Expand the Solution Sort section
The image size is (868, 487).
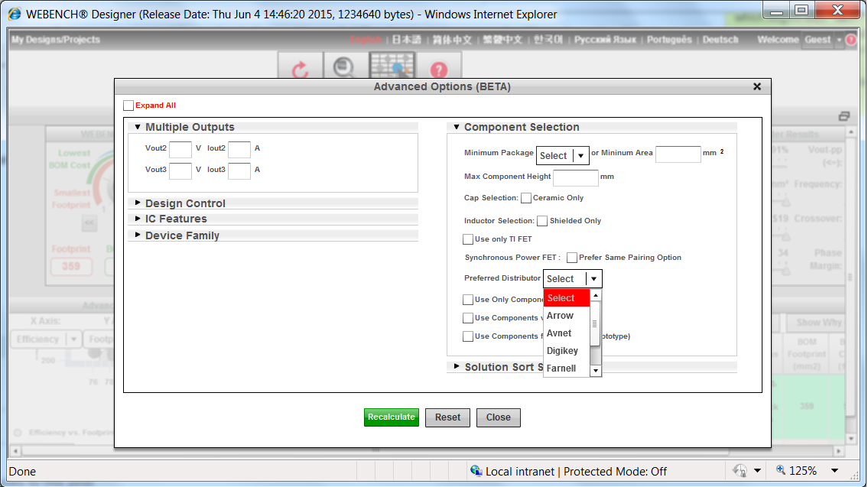coord(457,366)
